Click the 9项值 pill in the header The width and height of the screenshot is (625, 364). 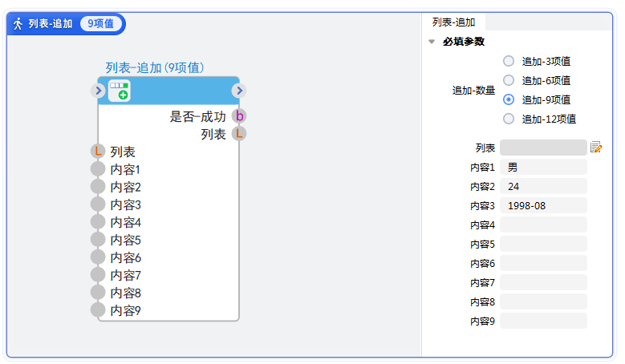coord(101,24)
